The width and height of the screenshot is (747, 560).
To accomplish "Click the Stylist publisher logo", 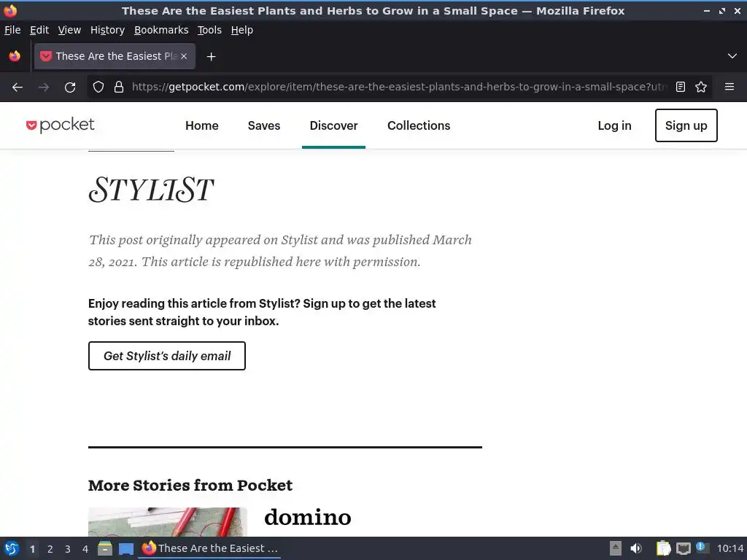I will coord(152,190).
